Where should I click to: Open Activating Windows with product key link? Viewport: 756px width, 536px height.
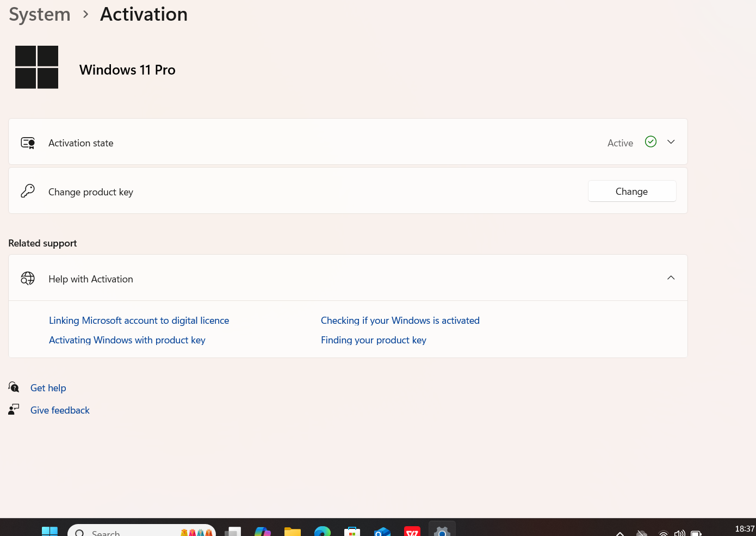tap(127, 340)
